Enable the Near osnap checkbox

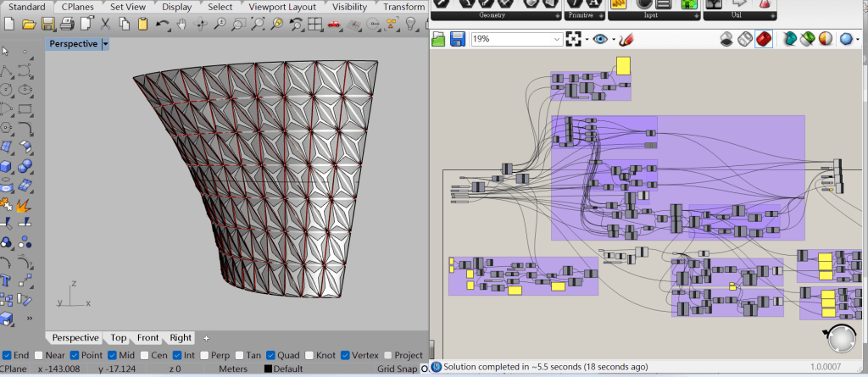[39, 356]
